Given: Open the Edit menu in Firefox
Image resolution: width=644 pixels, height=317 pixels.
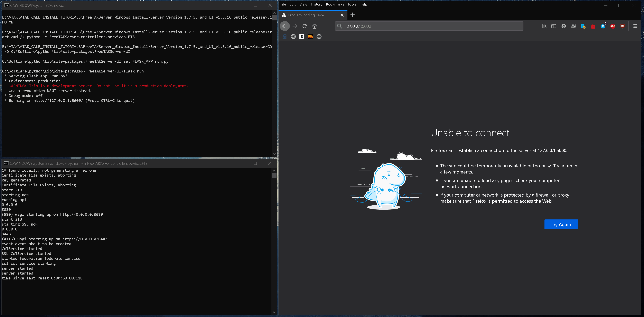Looking at the screenshot, I should click(292, 4).
